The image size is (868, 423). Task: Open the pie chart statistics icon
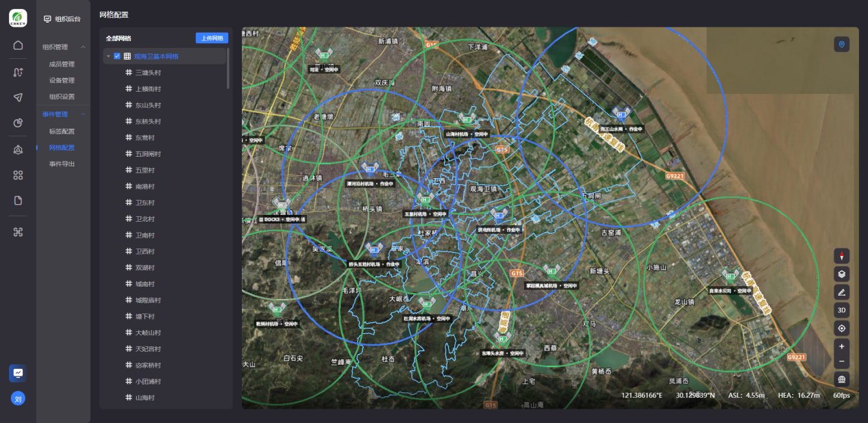[x=18, y=123]
